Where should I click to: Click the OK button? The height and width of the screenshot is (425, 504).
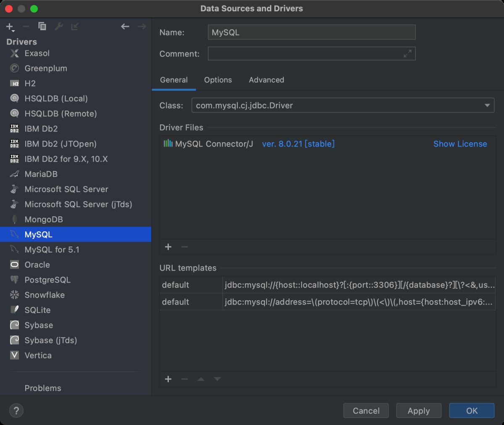tap(472, 411)
